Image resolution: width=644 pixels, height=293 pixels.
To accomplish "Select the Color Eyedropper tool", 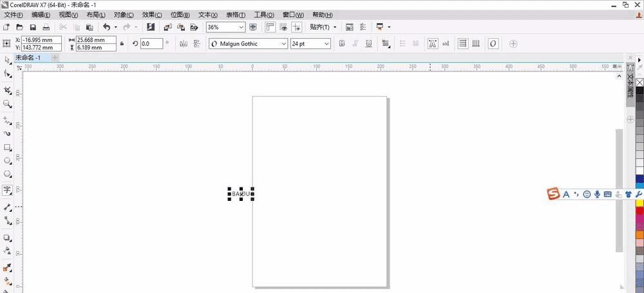I will point(7,268).
